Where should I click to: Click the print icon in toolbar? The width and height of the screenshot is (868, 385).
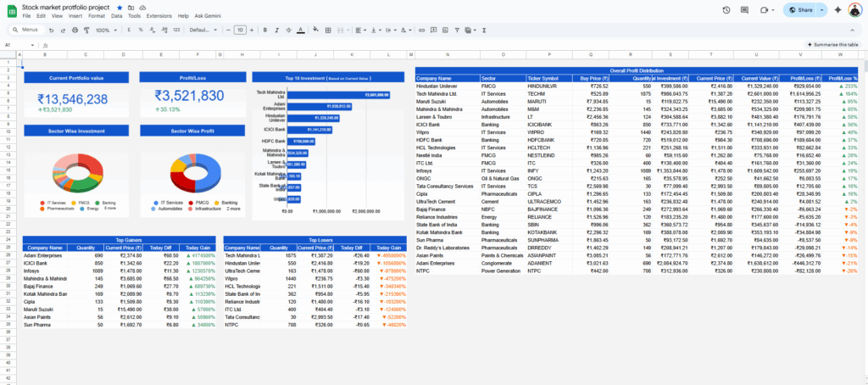(x=75, y=30)
